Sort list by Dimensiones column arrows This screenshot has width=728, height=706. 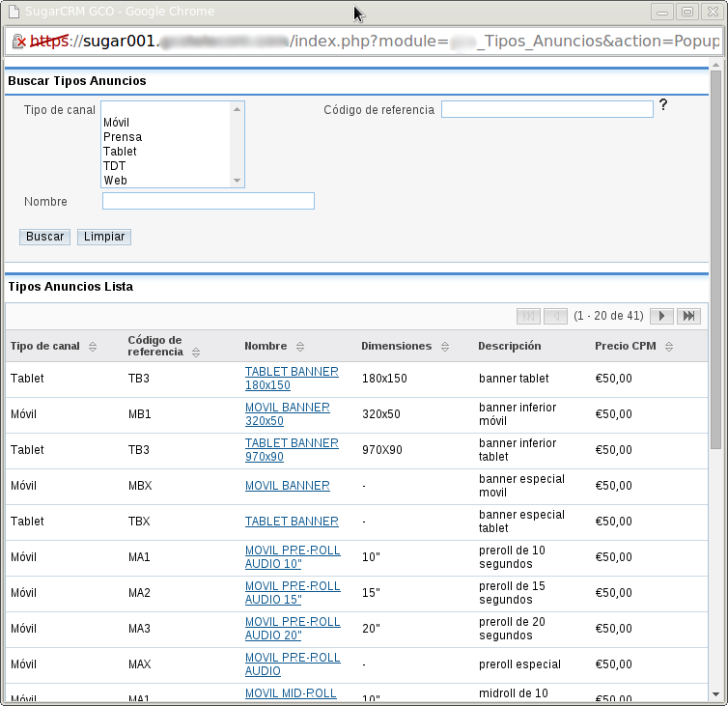pos(445,347)
